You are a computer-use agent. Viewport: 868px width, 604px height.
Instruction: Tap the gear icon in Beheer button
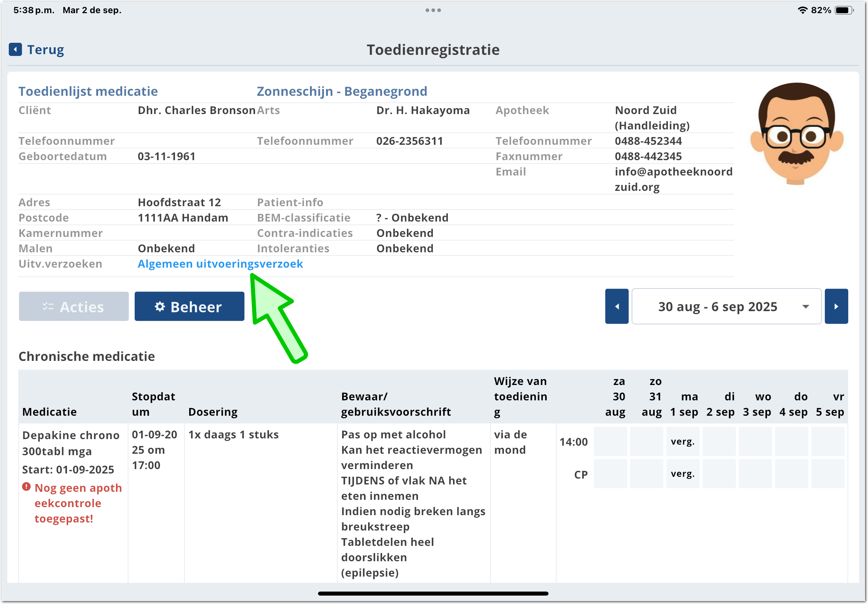[160, 306]
